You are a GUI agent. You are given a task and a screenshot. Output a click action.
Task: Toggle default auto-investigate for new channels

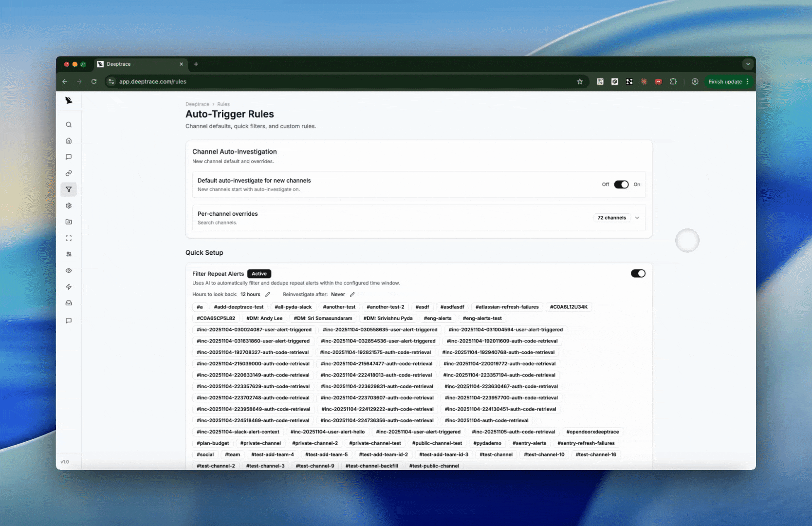tap(621, 185)
